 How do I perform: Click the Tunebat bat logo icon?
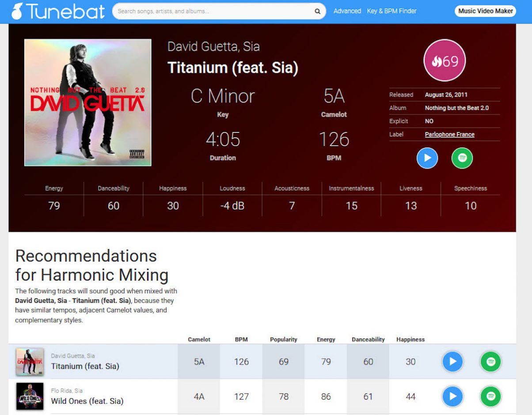click(x=18, y=11)
